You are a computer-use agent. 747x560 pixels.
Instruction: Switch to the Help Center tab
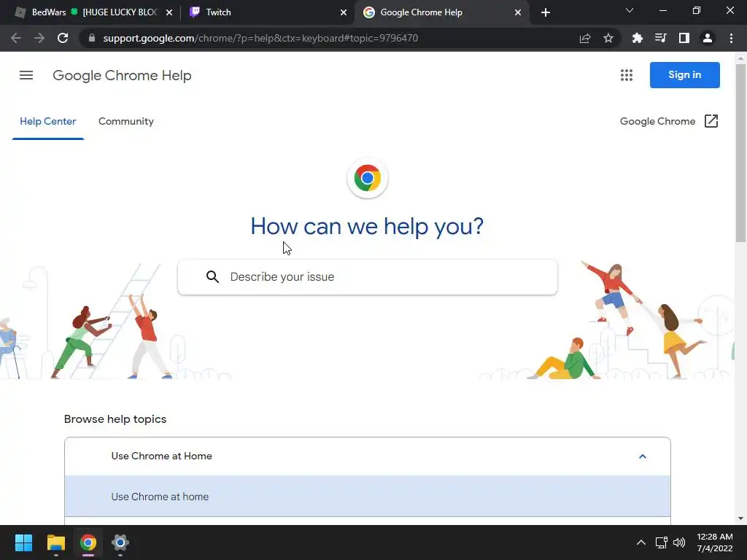pos(47,122)
